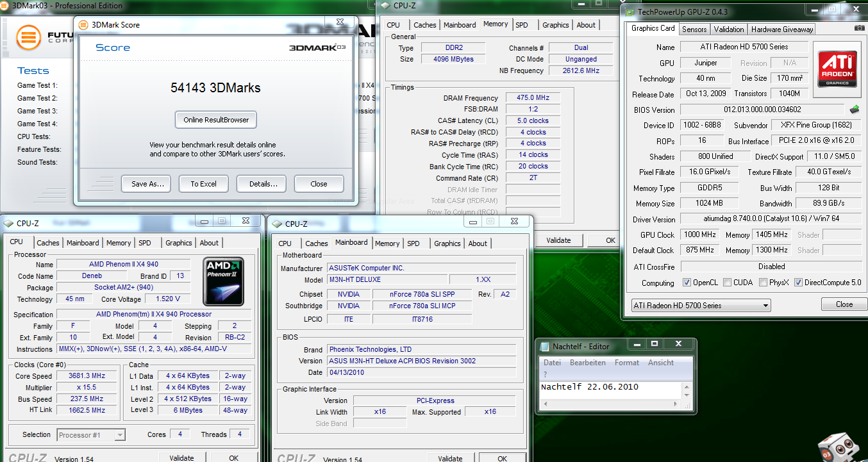
Task: Open the Processor #1 selection dropdown
Action: coord(91,434)
